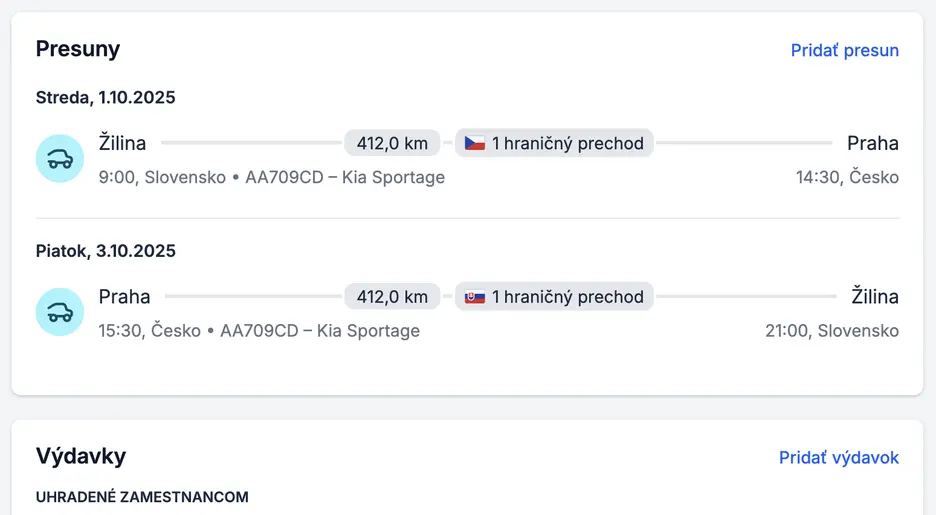Viewport: 936px width, 515px height.
Task: Click car icon of Praha–Žilina trip
Action: click(60, 312)
